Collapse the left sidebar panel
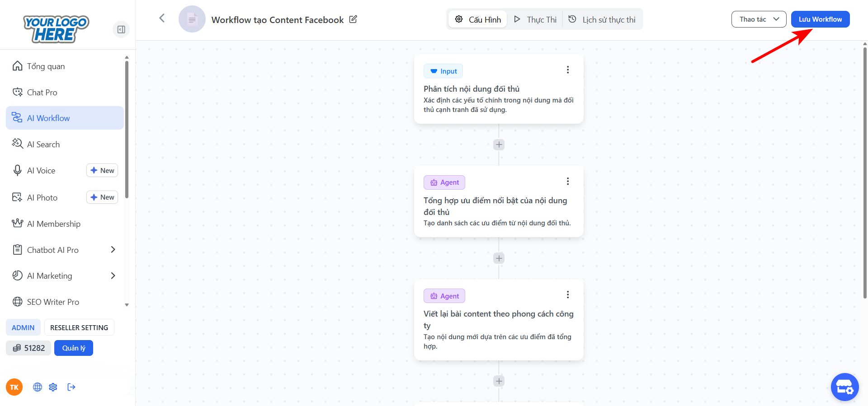The width and height of the screenshot is (868, 406). click(x=121, y=29)
